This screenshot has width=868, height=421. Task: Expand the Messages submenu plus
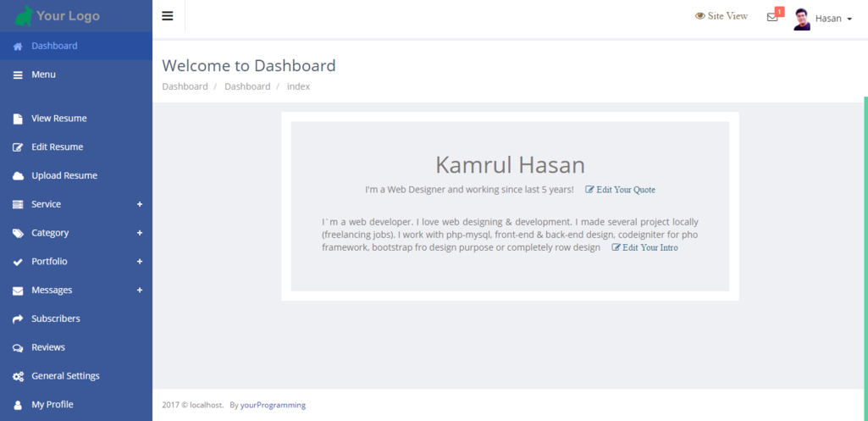click(x=140, y=291)
